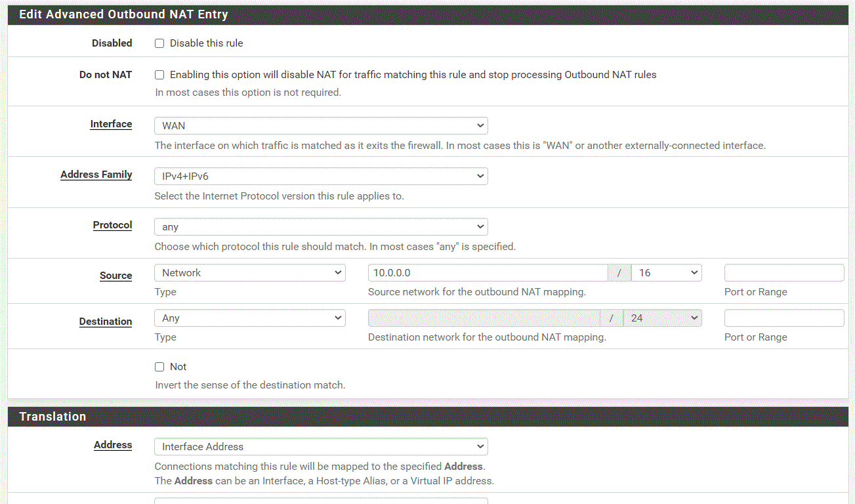Enable the Disable this rule checkbox
This screenshot has height=504, width=855.
(159, 43)
